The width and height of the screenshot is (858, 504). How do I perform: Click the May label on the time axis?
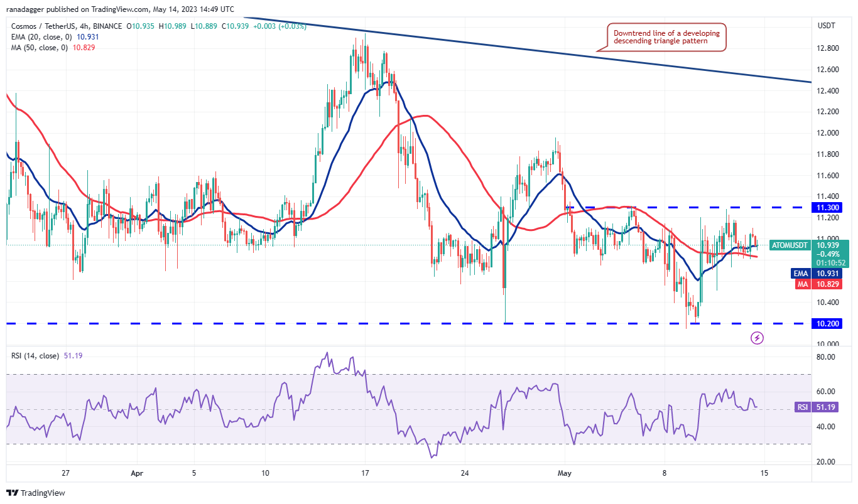pos(565,474)
